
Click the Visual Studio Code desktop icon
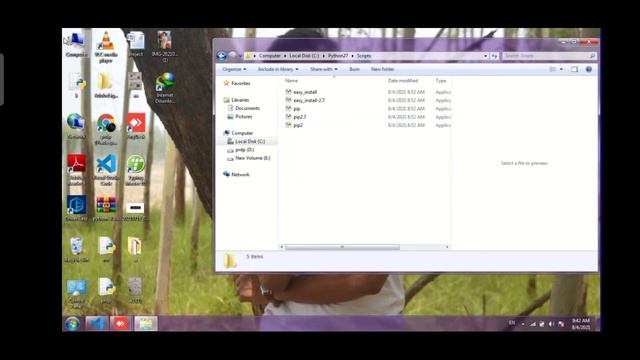(106, 170)
